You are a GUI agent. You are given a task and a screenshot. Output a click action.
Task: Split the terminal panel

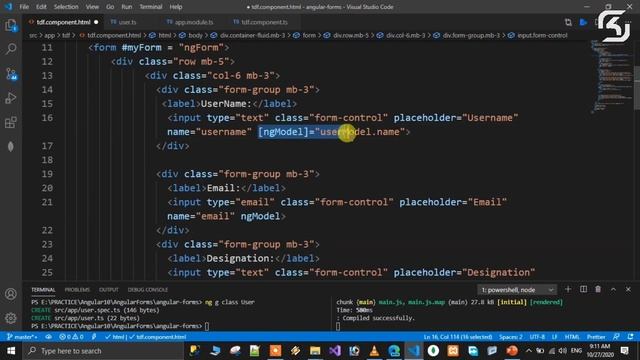(583, 289)
